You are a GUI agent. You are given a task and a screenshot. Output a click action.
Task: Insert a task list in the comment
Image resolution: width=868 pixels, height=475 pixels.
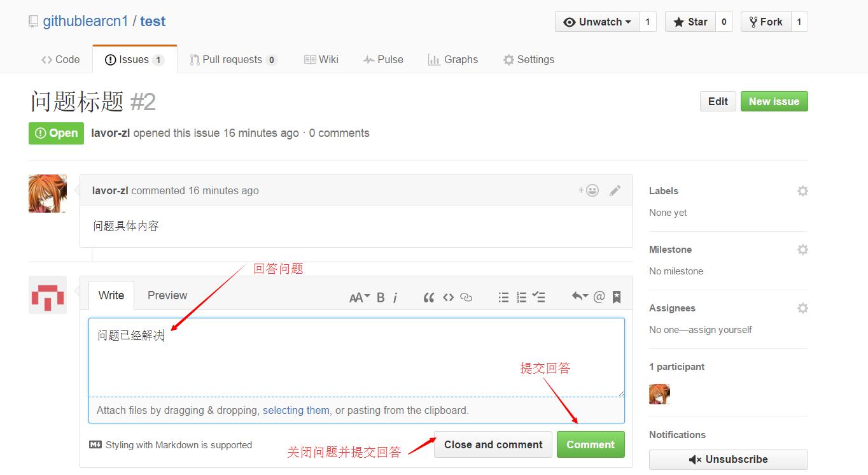[539, 297]
